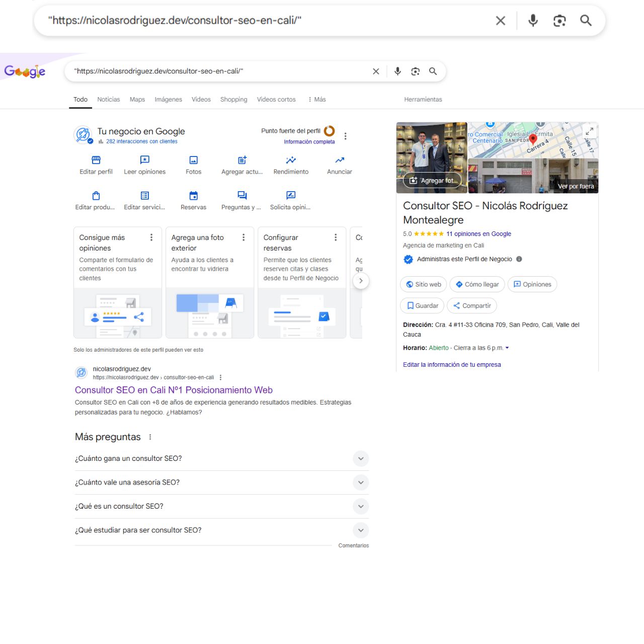Screen dimensions: 644x644
Task: Click camera Lens icon in results search field
Action: point(416,71)
